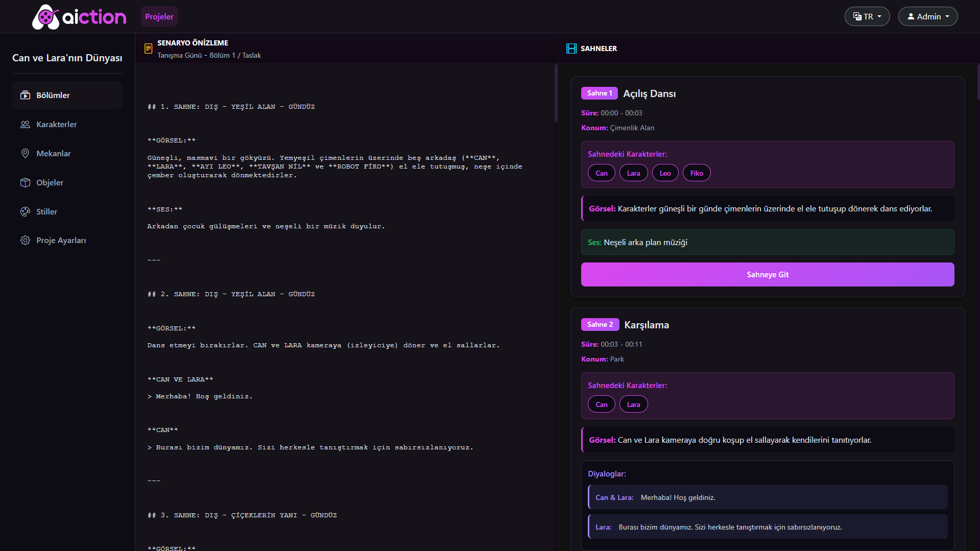Click the screenplay preview scrollbar
This screenshot has width=980, height=551.
point(556,93)
